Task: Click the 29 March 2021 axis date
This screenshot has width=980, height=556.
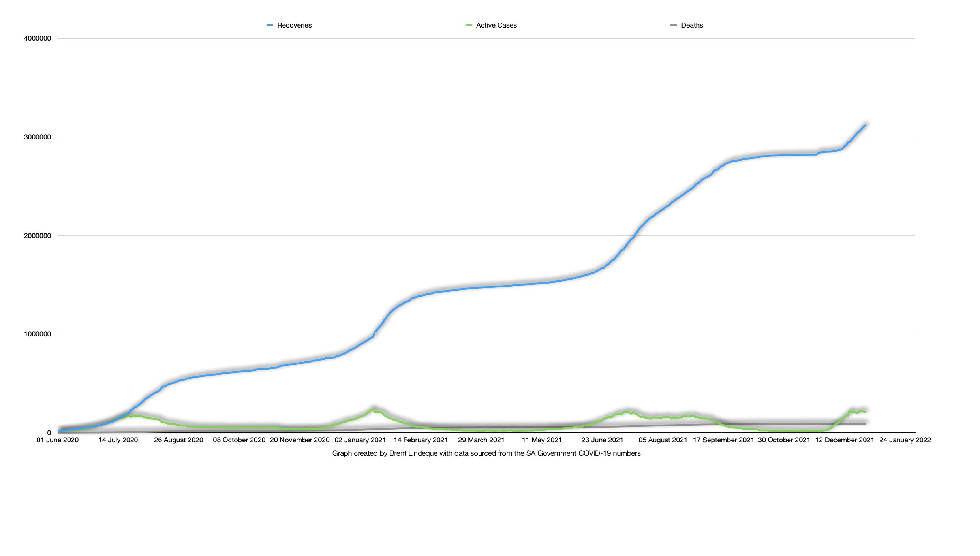Action: [481, 440]
